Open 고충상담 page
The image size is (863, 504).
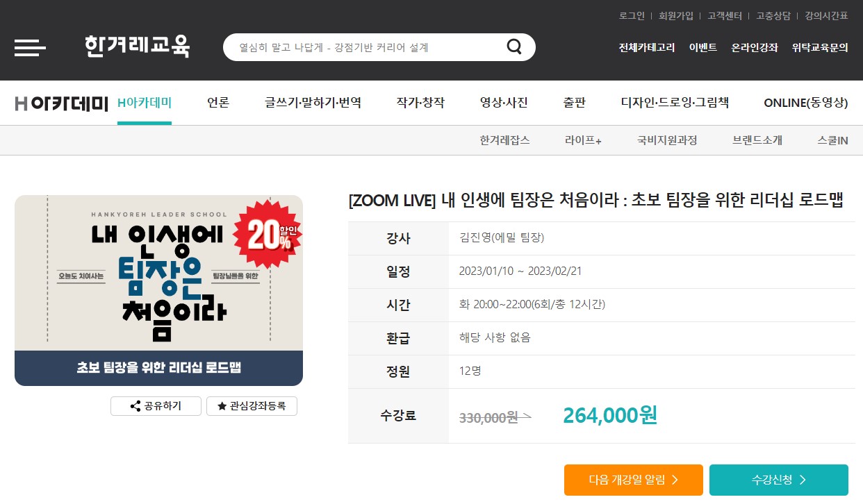[x=773, y=15]
